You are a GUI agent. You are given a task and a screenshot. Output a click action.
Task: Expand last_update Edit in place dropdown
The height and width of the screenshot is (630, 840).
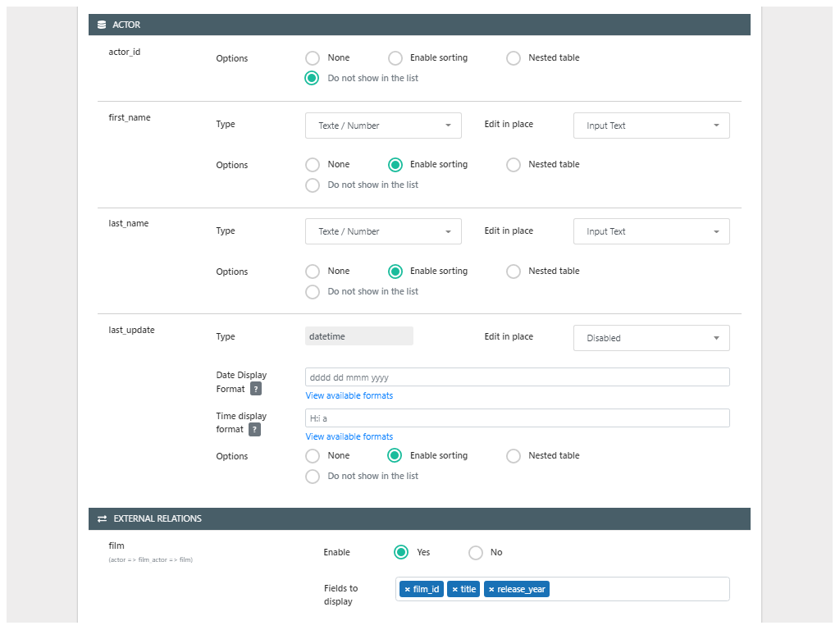(651, 338)
